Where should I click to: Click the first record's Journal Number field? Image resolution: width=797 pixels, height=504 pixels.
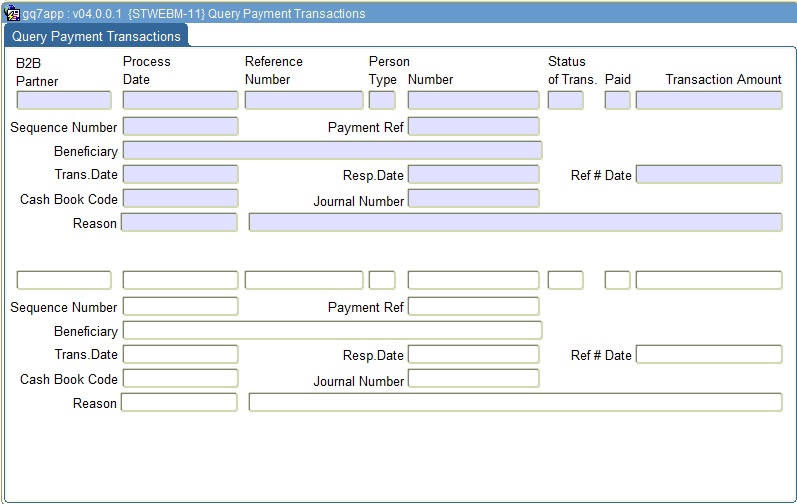473,198
